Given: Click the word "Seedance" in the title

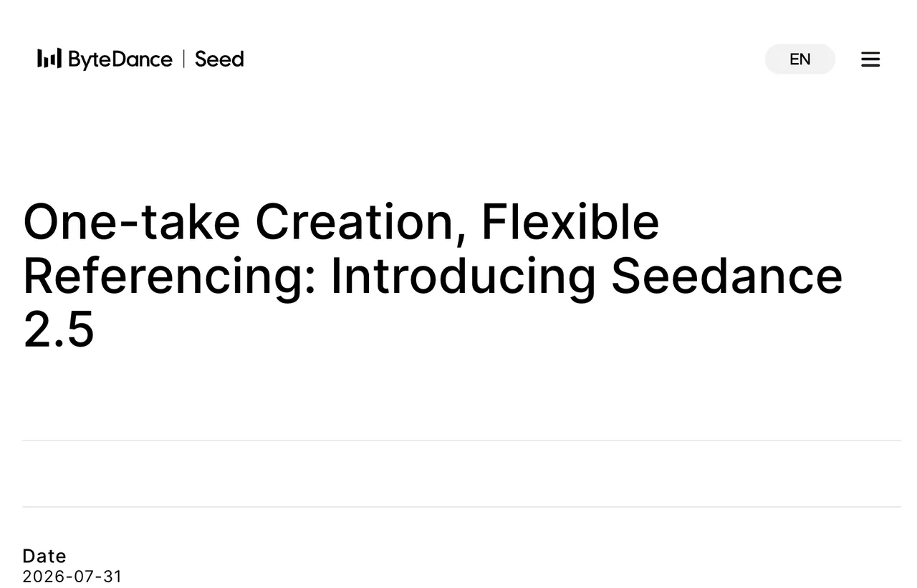Looking at the screenshot, I should pyautogui.click(x=726, y=276).
